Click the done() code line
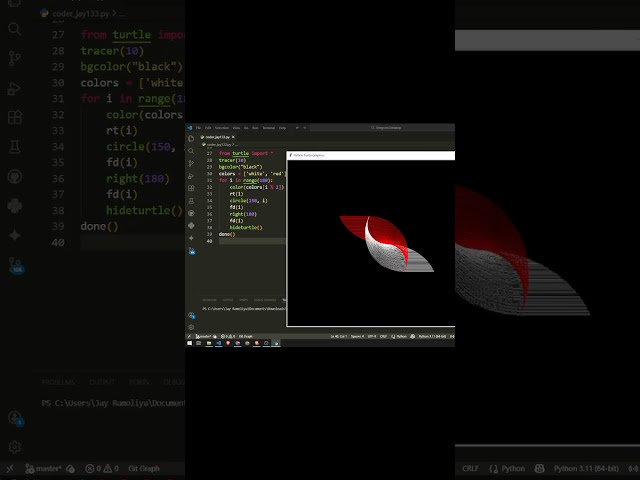 [227, 234]
